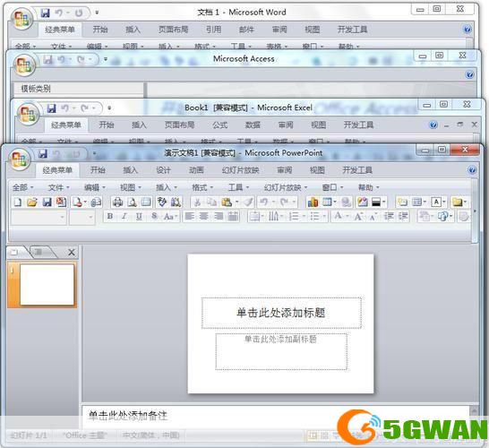Save using the floppy icon in PowerPoint's classic toolbar
This screenshot has width=489, height=448.
pos(47,202)
